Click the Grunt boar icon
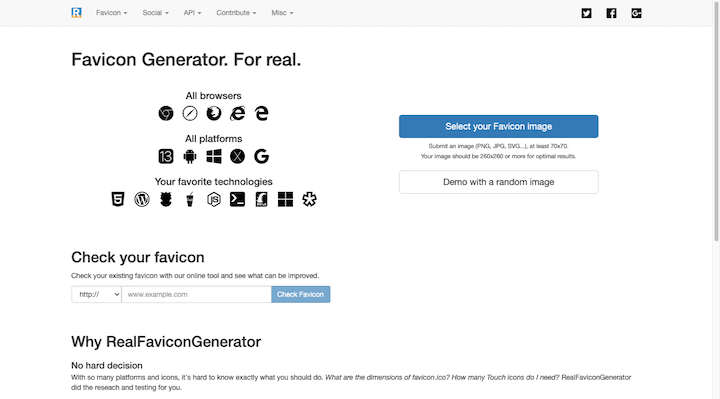The width and height of the screenshot is (720, 399). pyautogui.click(x=166, y=199)
